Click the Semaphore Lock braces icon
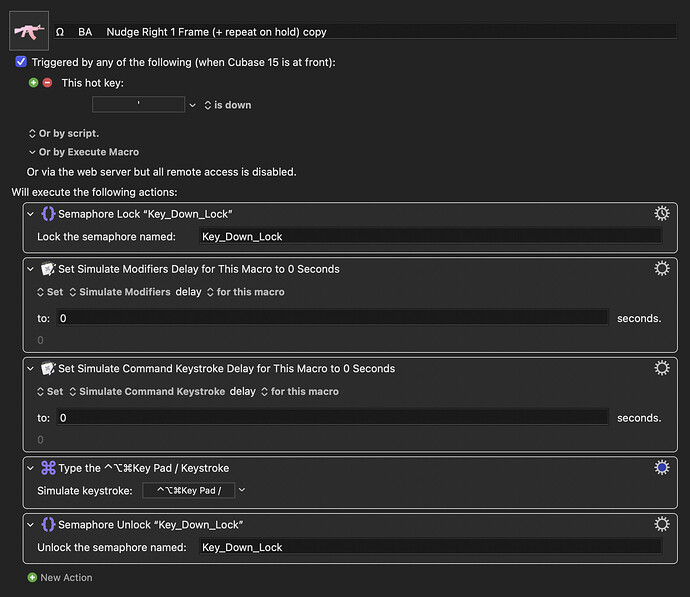Screen dimensions: 690x597 pyautogui.click(x=48, y=214)
